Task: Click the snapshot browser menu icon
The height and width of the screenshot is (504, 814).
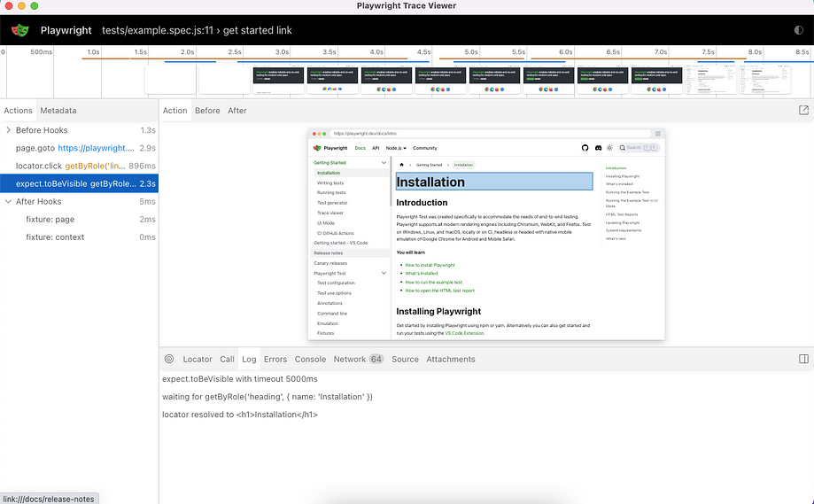Action: 658,134
